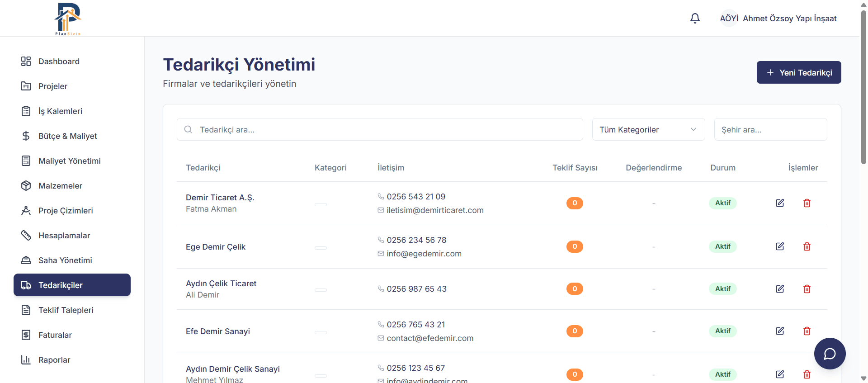Click the İş Kalemleri clipboard icon

[26, 111]
